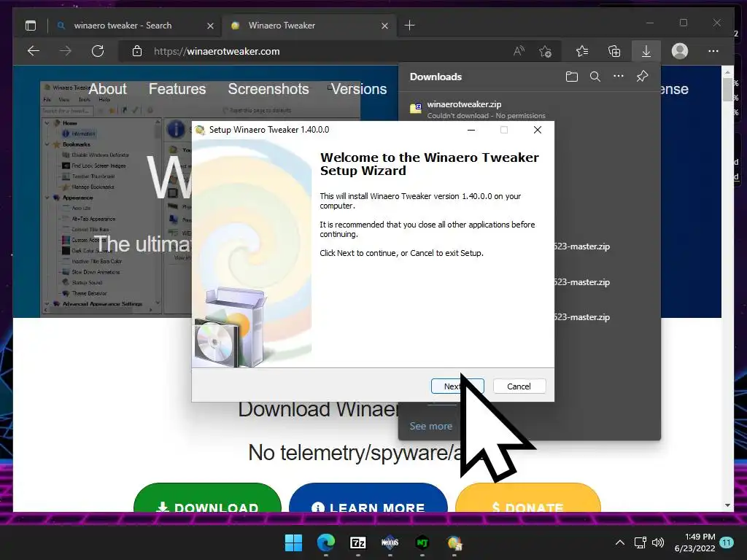Viewport: 747px width, 560px height.
Task: Open the green NJ taskbar app
Action: 422,542
